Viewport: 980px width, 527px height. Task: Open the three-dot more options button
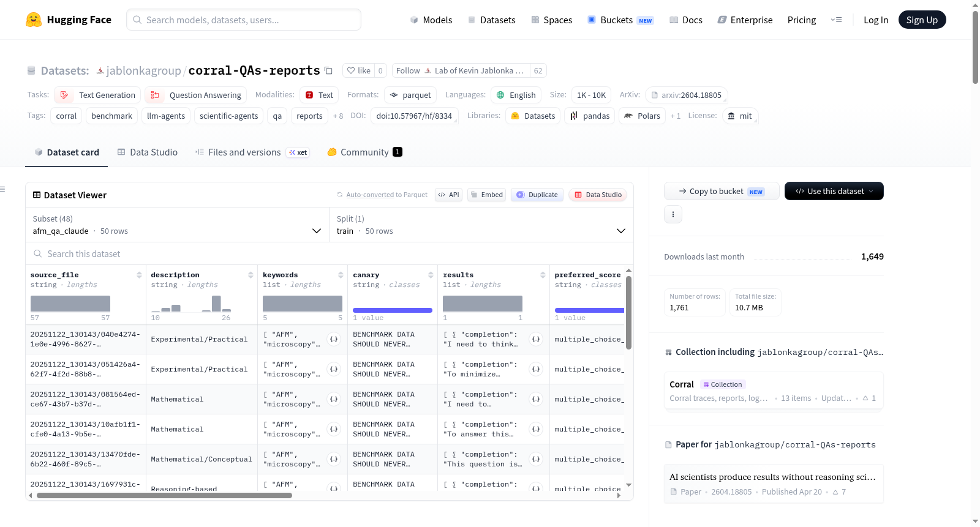point(673,214)
